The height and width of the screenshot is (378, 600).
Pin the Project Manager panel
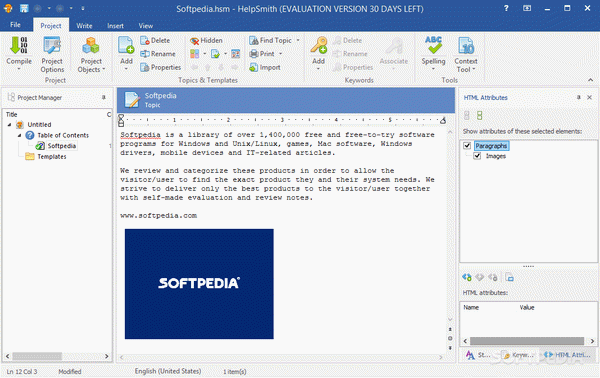104,98
